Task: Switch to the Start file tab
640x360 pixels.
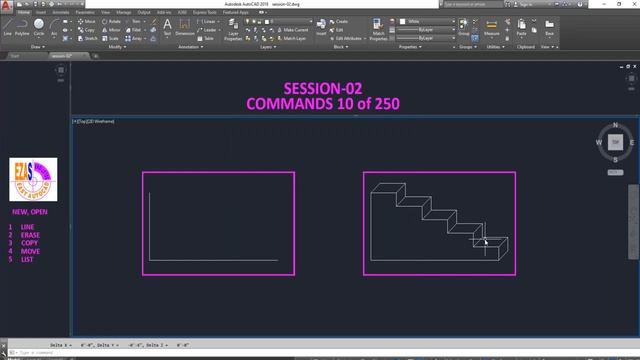Action: click(15, 56)
